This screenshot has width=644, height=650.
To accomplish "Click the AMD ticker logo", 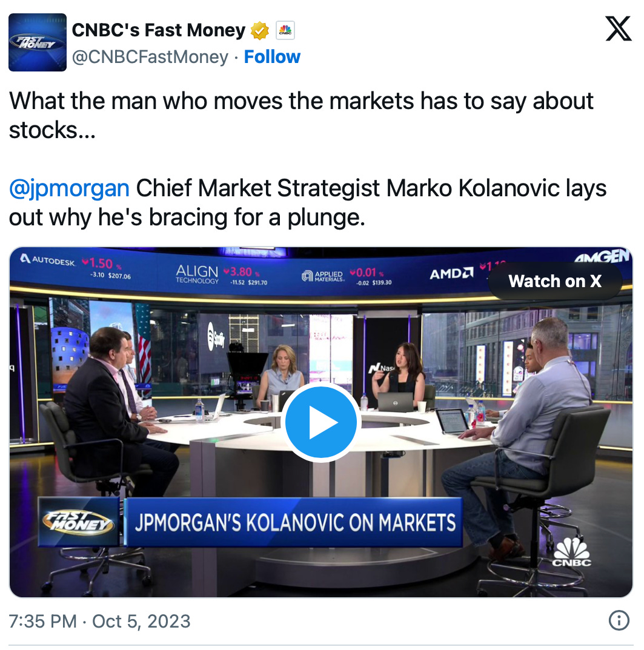I will pos(451,274).
